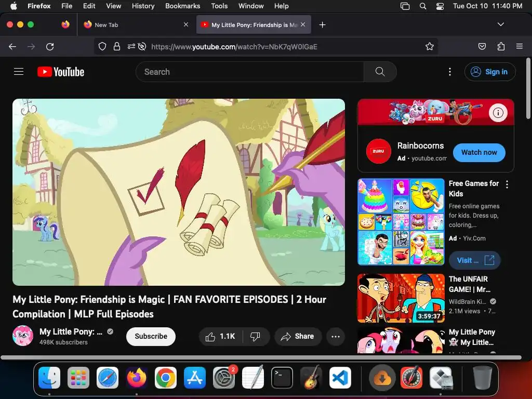Image resolution: width=532 pixels, height=399 pixels.
Task: Open The UNFAIR GAME video title
Action: (x=470, y=284)
